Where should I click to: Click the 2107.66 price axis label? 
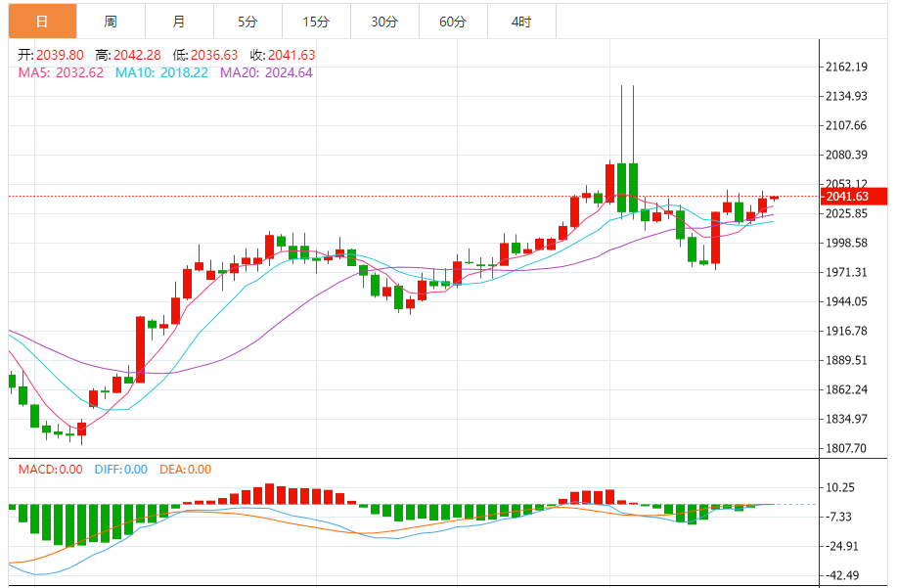click(847, 125)
